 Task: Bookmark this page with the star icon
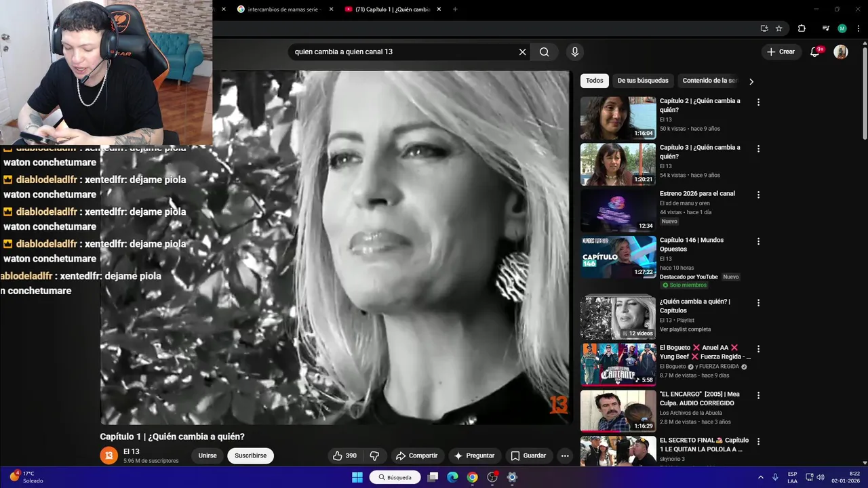(779, 28)
